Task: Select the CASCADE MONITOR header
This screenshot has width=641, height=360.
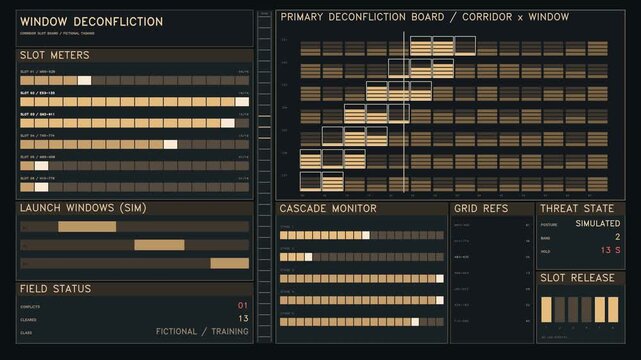Action: pos(362,208)
